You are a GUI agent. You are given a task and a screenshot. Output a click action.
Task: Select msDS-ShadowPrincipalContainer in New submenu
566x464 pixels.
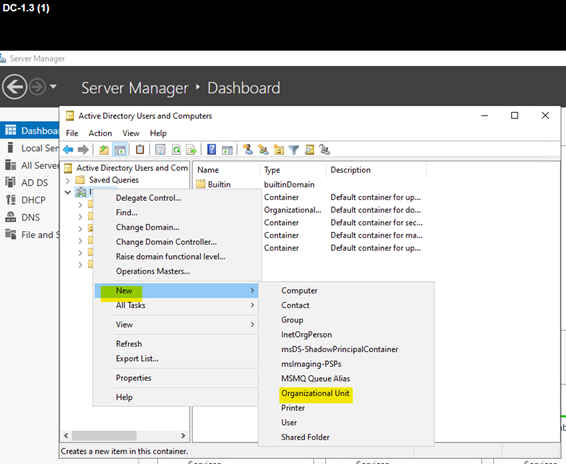(x=346, y=349)
